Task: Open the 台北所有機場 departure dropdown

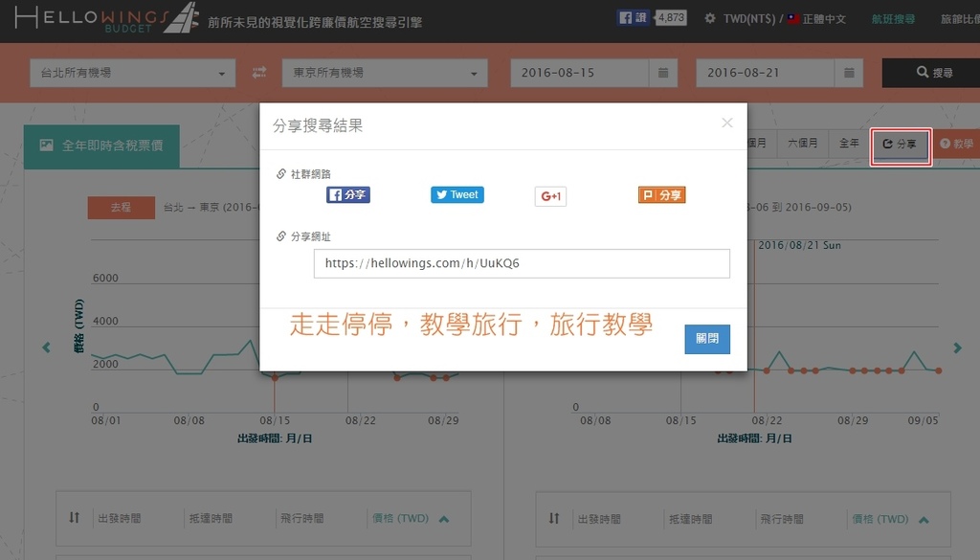Action: point(132,73)
